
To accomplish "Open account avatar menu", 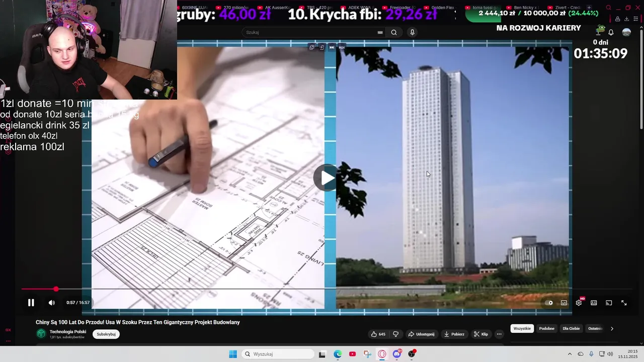I will coord(626,32).
